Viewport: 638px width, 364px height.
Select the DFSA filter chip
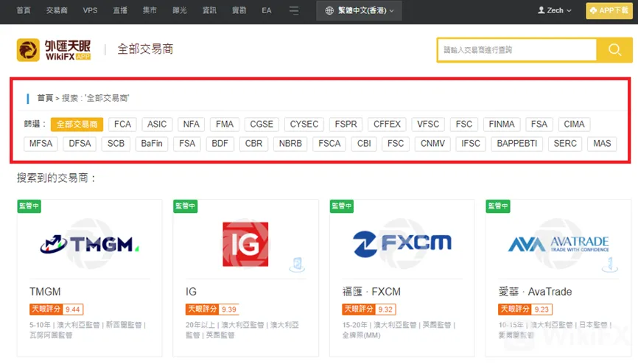click(x=80, y=144)
